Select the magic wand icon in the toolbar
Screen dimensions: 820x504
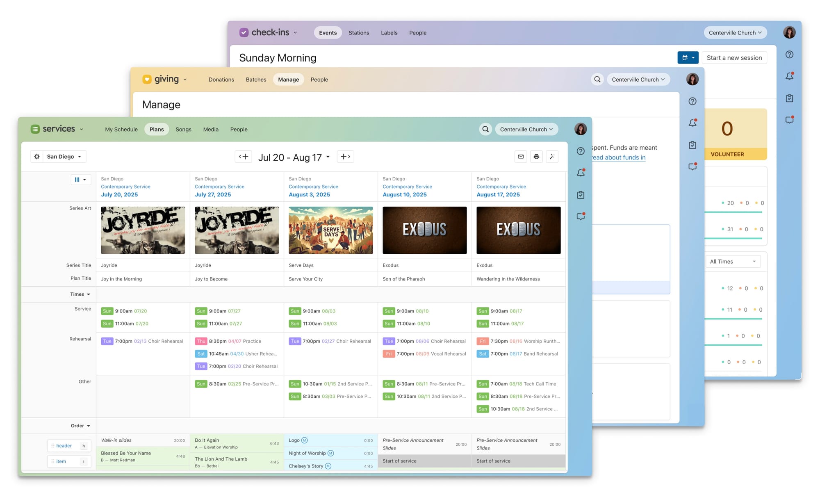[x=552, y=156]
